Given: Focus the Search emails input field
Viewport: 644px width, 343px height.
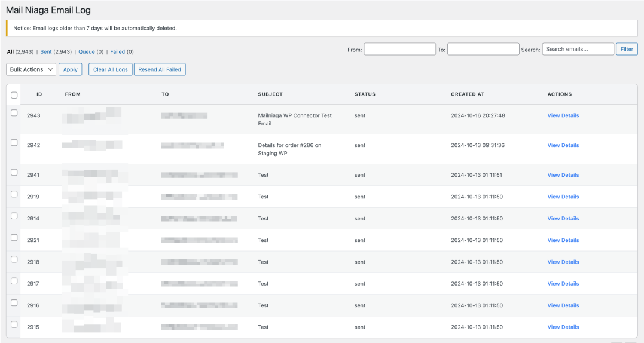Looking at the screenshot, I should point(578,49).
